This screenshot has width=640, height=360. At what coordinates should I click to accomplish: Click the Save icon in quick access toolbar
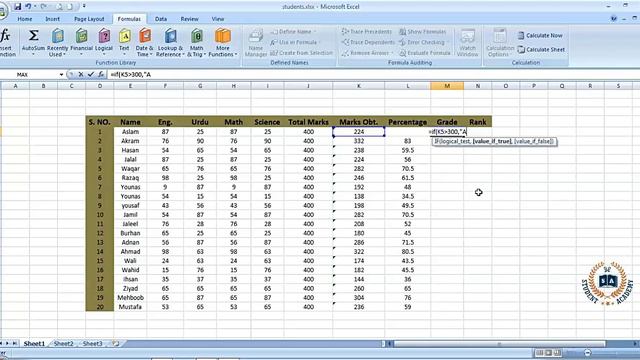tap(18, 7)
